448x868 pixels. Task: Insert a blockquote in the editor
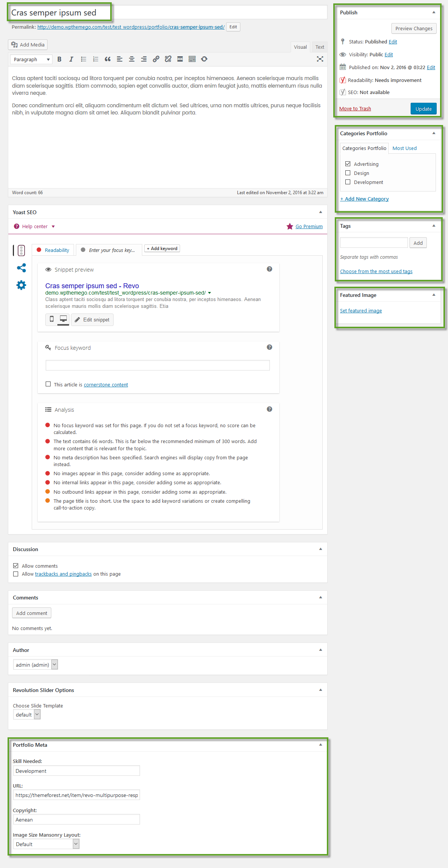(108, 59)
